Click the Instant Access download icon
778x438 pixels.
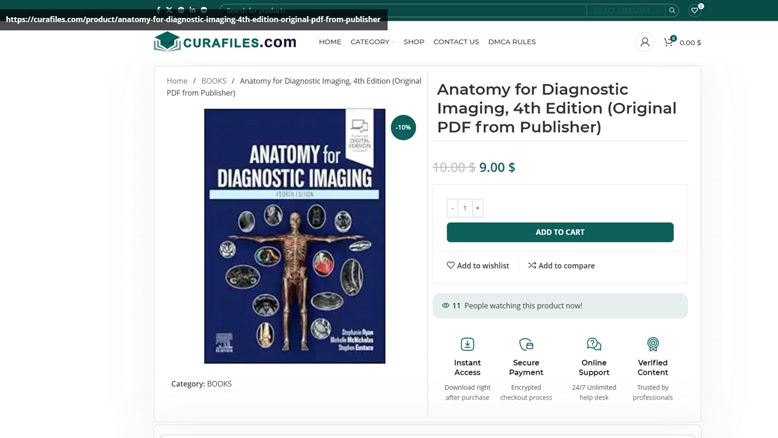tap(467, 344)
